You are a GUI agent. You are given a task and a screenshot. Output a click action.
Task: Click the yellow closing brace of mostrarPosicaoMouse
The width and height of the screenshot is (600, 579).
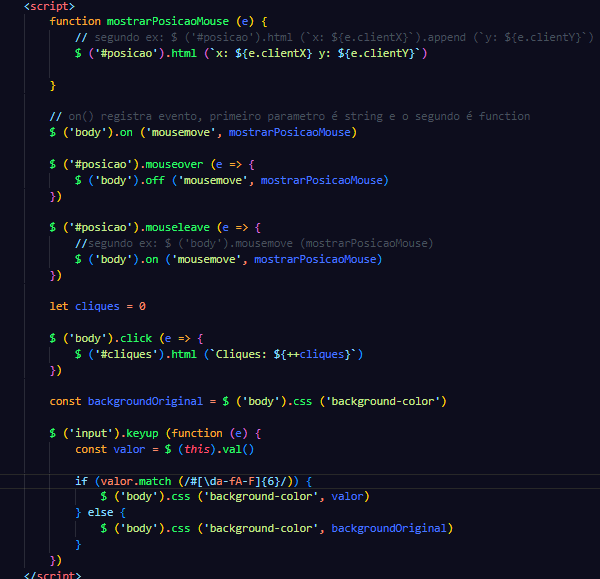pyautogui.click(x=53, y=85)
